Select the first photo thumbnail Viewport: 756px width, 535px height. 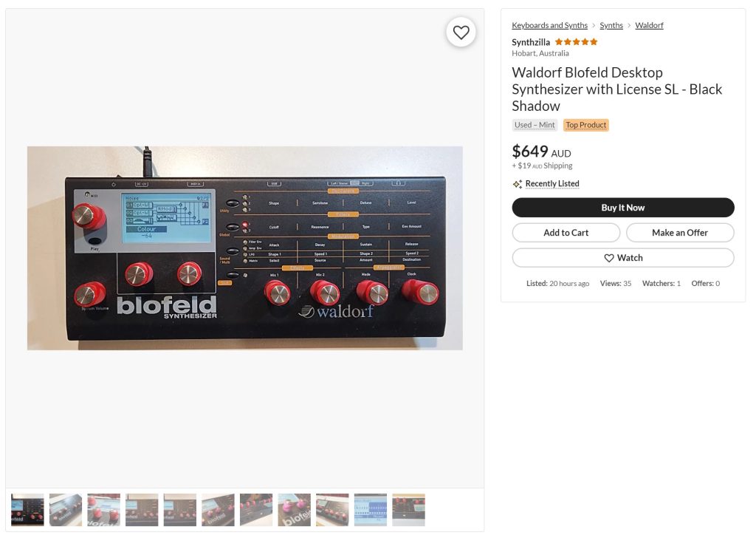[27, 509]
